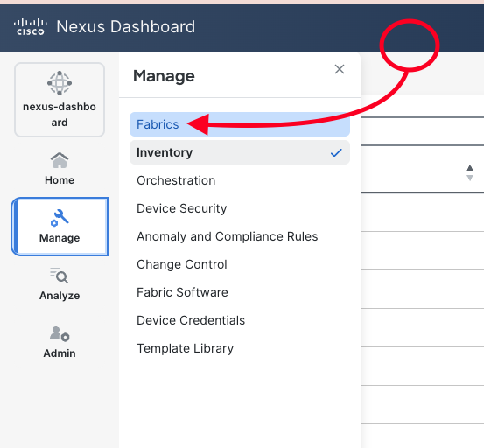Close the Manage flyout panel
Viewport: 484px width, 448px height.
340,69
